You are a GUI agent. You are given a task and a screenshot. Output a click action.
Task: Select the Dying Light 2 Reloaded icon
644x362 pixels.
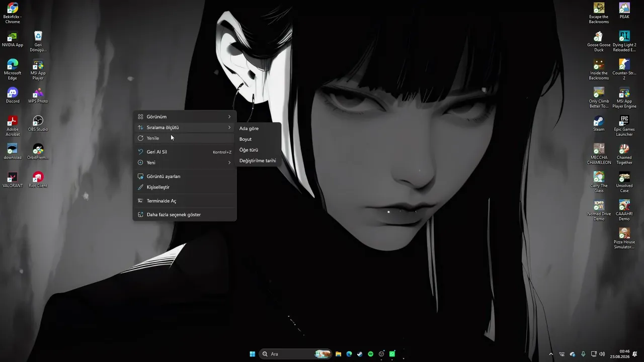pyautogui.click(x=624, y=41)
